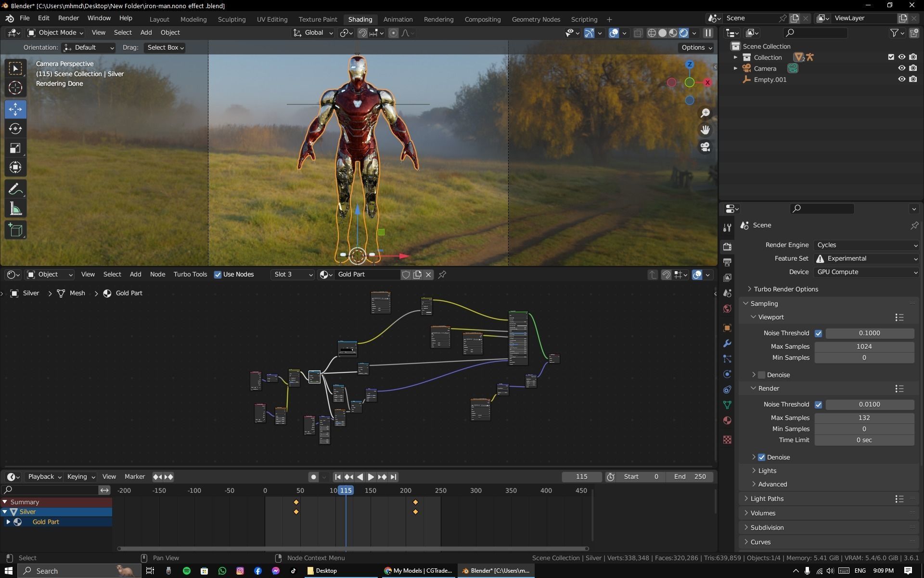This screenshot has width=924, height=578.
Task: Adjust viewport Noise Threshold 0.1000 field
Action: click(x=870, y=333)
